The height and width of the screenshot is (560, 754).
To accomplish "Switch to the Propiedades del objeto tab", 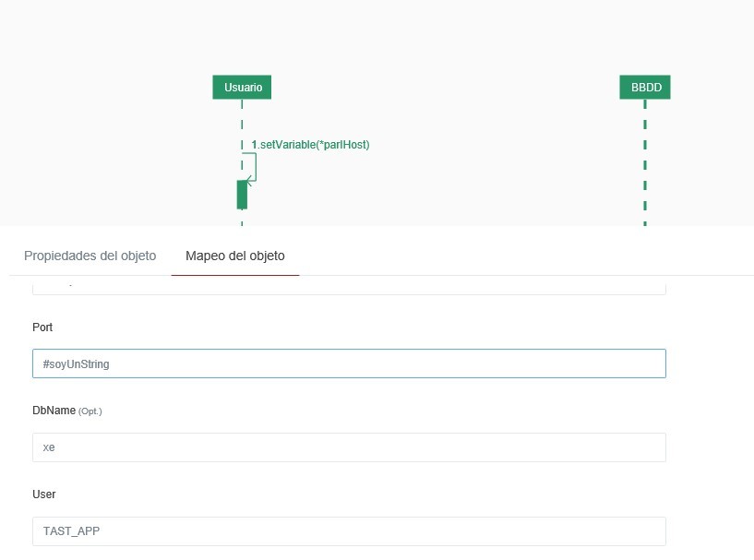I will (90, 256).
